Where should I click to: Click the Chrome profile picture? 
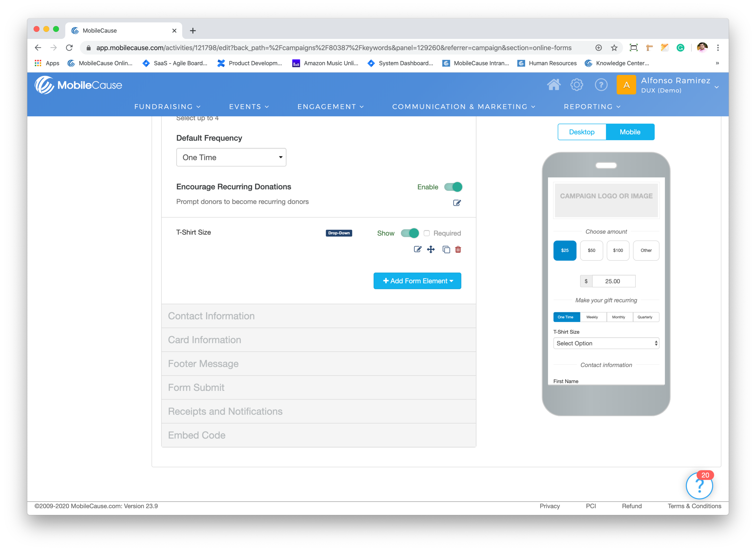pos(702,48)
